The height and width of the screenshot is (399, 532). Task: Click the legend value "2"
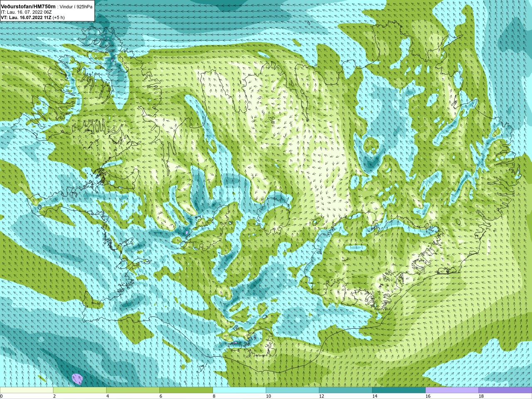(x=54, y=396)
